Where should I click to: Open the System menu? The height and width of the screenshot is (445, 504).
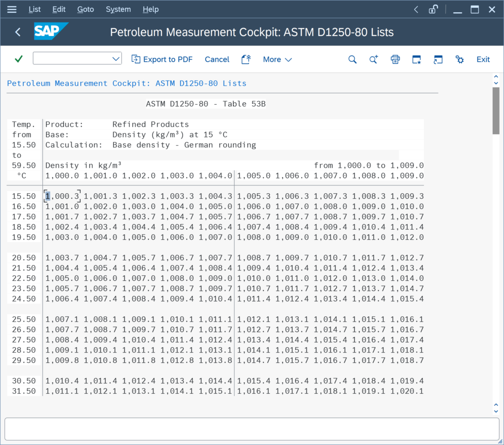pos(118,9)
